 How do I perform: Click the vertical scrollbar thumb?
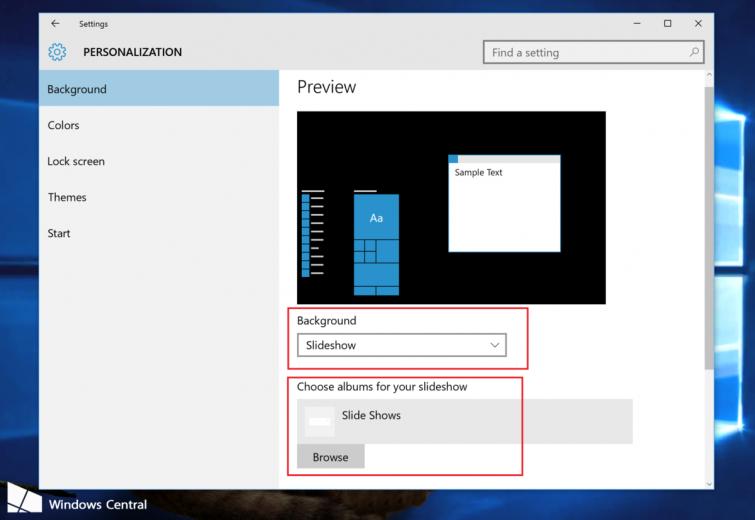709,228
